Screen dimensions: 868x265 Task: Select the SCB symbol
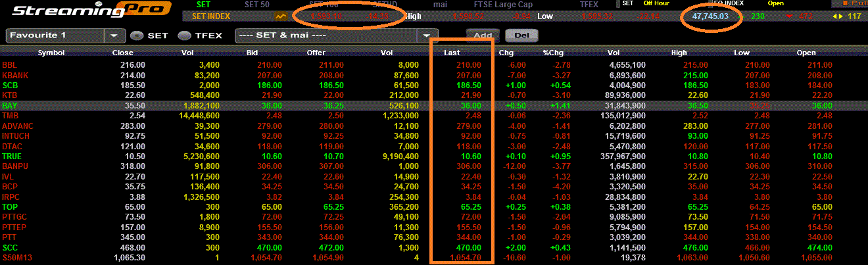coord(10,85)
